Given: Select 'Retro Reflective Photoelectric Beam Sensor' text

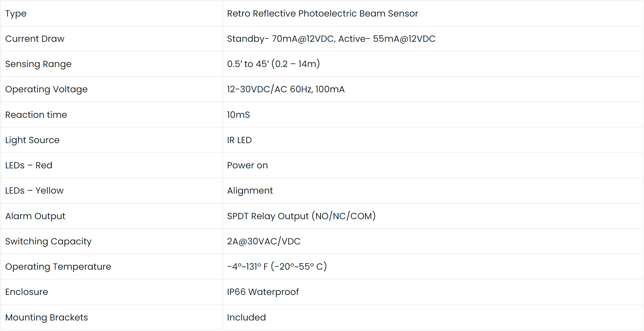Looking at the screenshot, I should (322, 14).
